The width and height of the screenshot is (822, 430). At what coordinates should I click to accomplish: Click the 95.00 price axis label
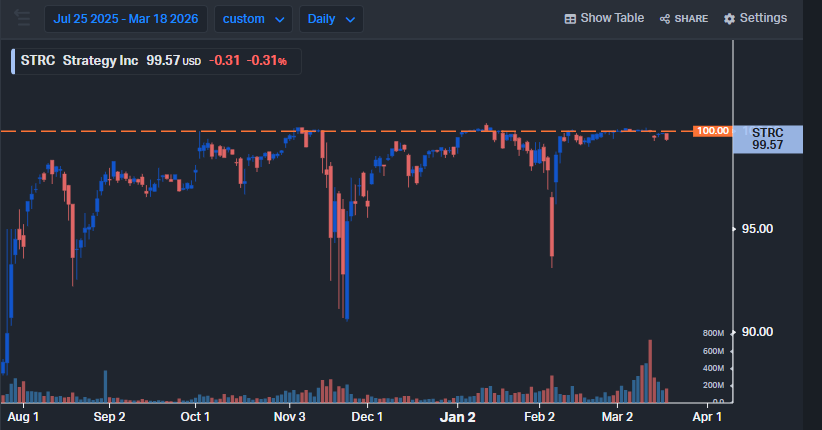pos(757,229)
